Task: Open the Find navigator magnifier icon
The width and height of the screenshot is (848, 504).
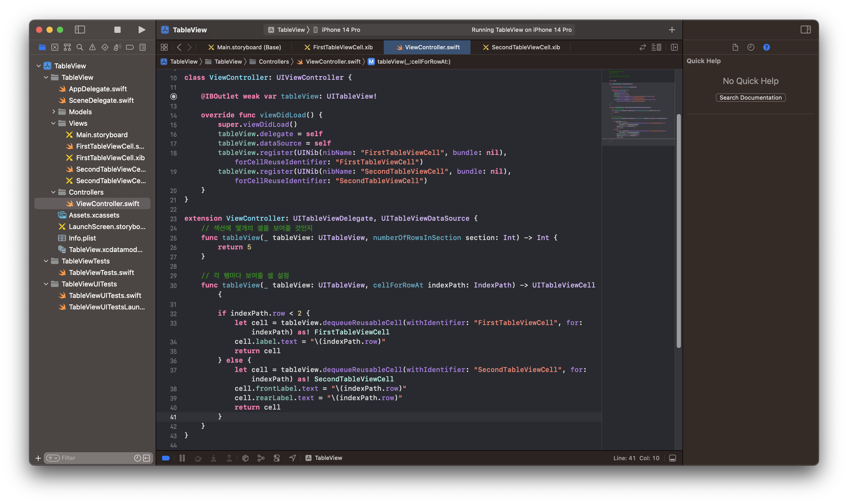Action: point(80,47)
